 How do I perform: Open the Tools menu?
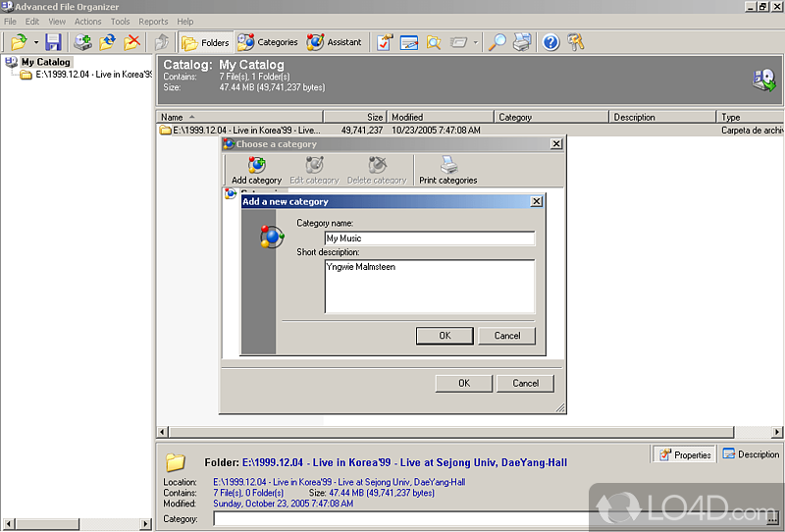point(120,22)
